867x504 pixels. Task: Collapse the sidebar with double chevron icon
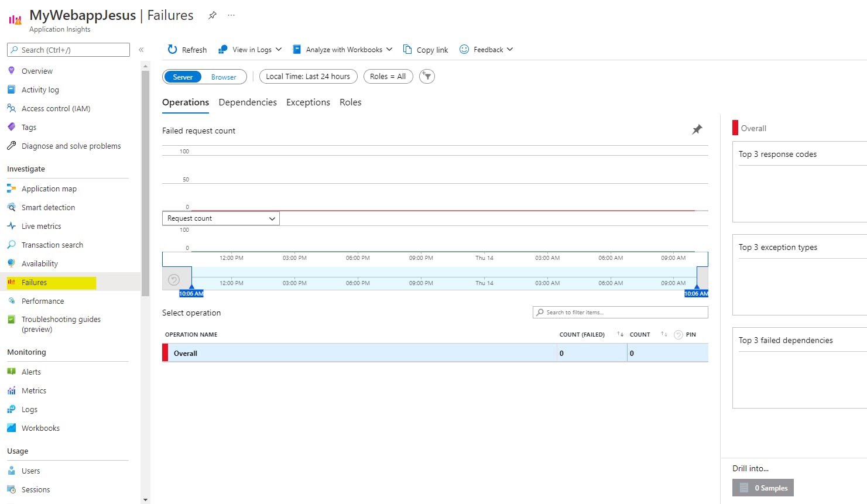tap(141, 50)
